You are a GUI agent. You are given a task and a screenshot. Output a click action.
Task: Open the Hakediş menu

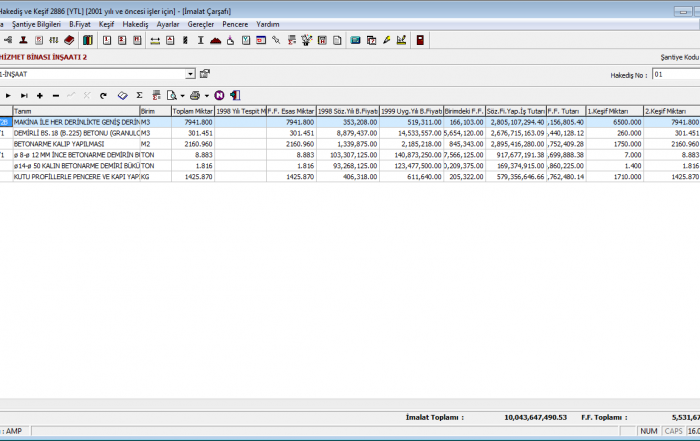pyautogui.click(x=135, y=23)
